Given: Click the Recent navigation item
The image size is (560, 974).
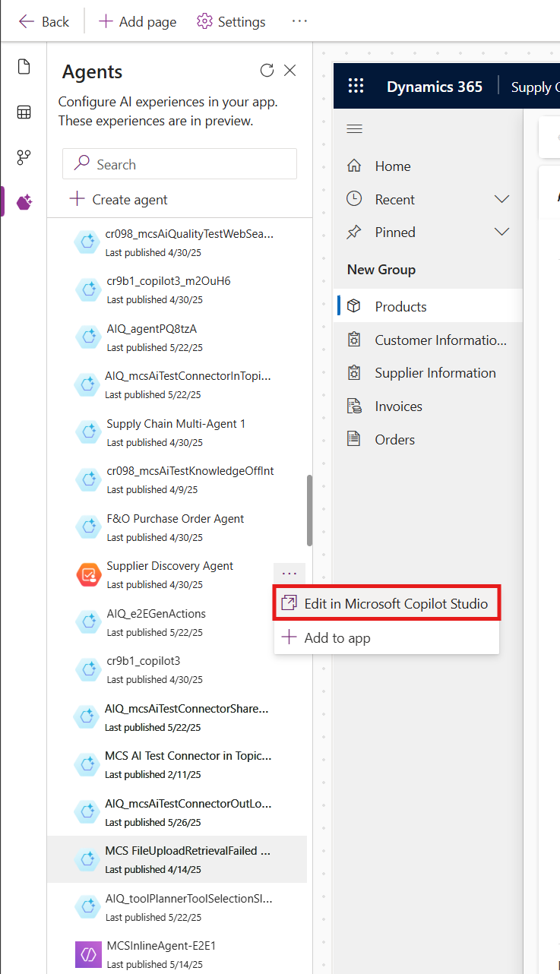Looking at the screenshot, I should pyautogui.click(x=428, y=199).
